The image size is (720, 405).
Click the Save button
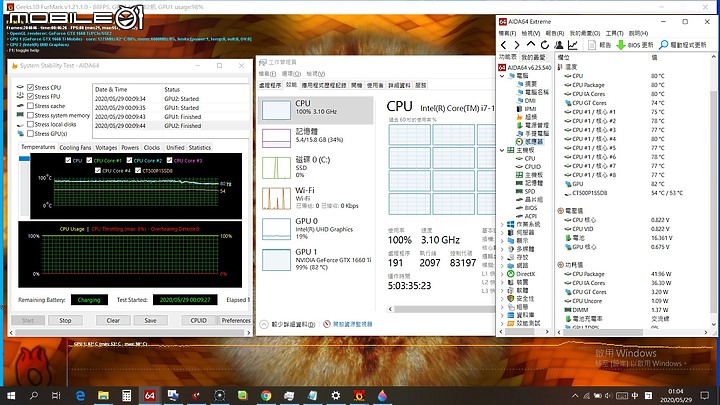click(x=151, y=320)
